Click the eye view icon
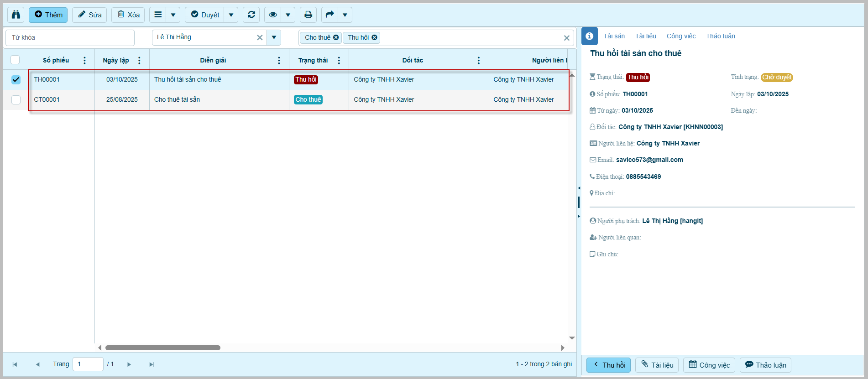 coord(273,15)
